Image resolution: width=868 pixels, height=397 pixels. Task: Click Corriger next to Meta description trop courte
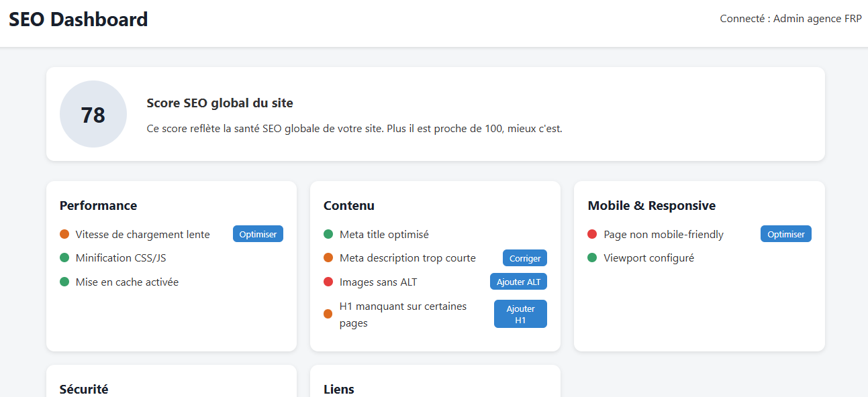(524, 258)
